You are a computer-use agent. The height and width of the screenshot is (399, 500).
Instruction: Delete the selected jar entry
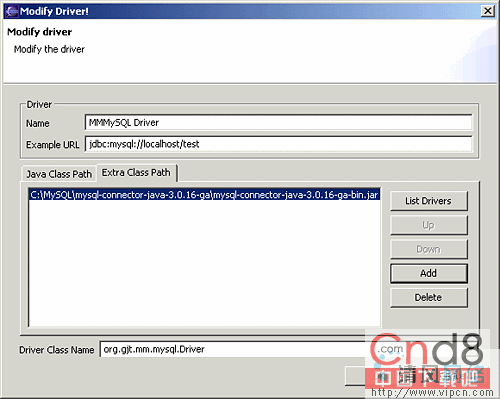429,297
